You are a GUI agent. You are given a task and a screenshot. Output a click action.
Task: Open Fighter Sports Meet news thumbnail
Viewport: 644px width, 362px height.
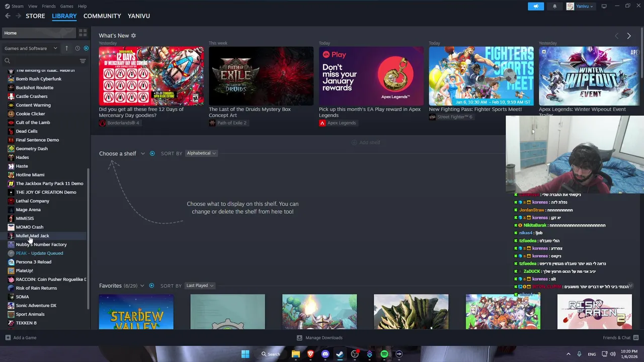point(481,76)
